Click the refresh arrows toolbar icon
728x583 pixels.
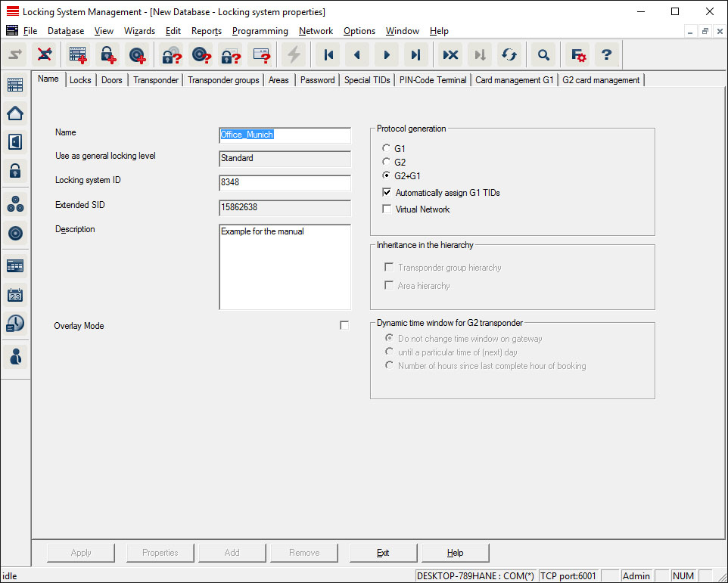point(509,54)
